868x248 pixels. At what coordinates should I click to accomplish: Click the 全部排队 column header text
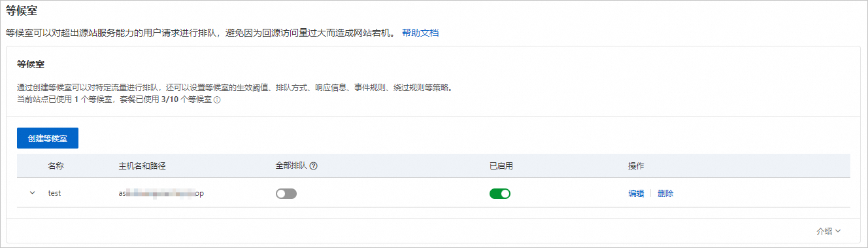[292, 166]
